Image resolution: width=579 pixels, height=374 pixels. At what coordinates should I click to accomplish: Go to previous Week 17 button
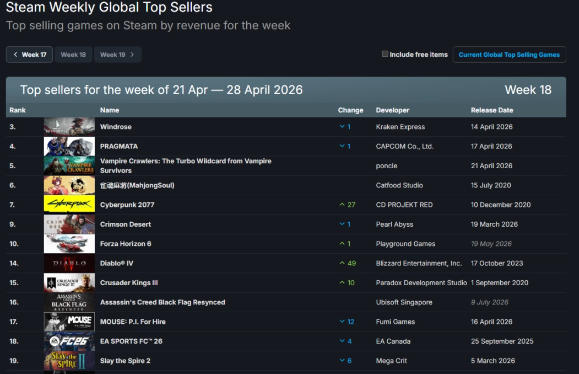[x=29, y=55]
